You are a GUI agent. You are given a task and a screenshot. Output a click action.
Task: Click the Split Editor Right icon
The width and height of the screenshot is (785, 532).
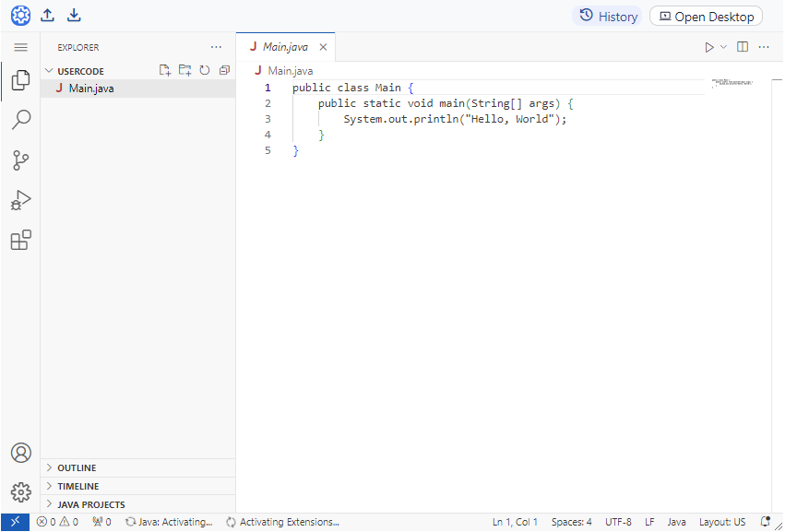(743, 47)
